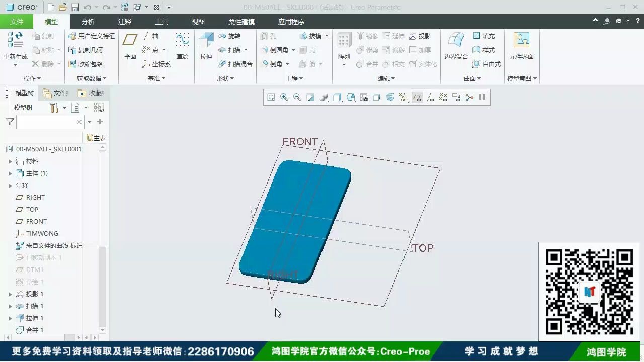Switch to the 注释 ribbon tab
This screenshot has width=644, height=362.
[125, 22]
